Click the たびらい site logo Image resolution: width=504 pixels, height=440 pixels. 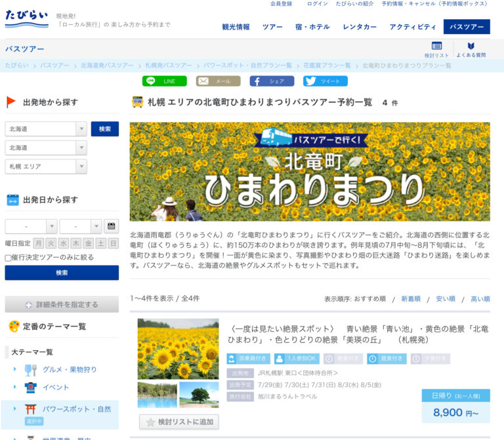click(26, 19)
